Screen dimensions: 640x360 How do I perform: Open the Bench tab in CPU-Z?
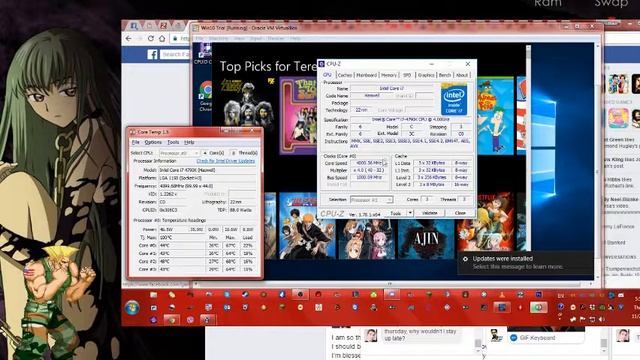tap(445, 75)
